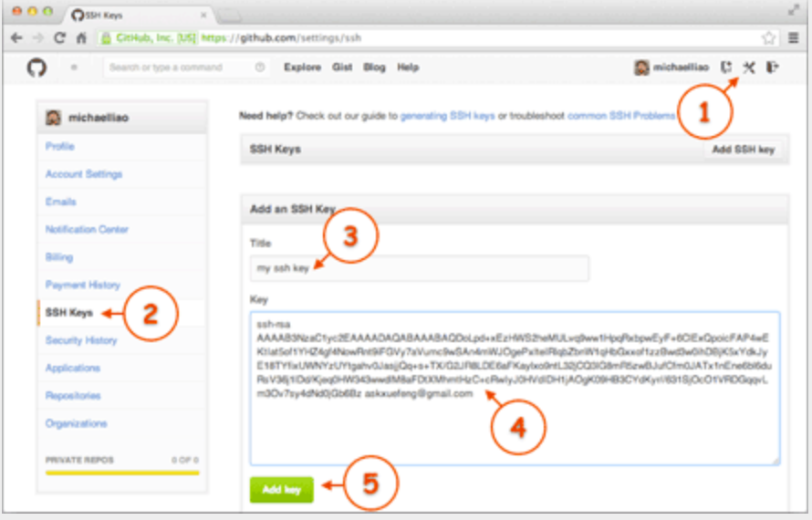Click the notifications dot indicator

click(x=74, y=68)
